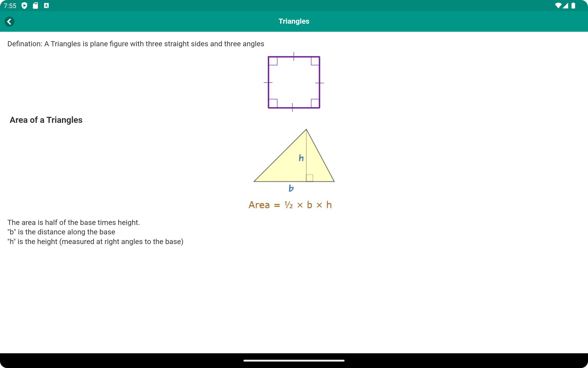Tap the purple square diagram

coord(294,82)
